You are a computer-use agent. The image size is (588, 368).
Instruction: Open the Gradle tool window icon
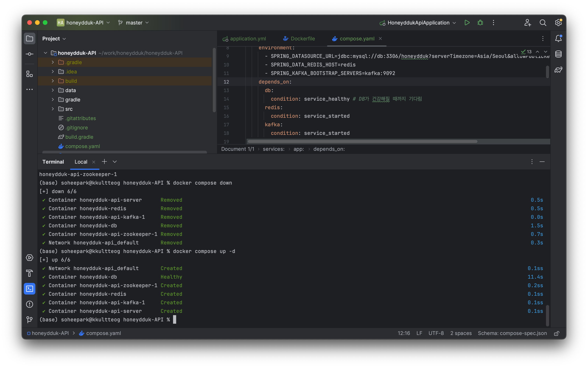tap(558, 70)
